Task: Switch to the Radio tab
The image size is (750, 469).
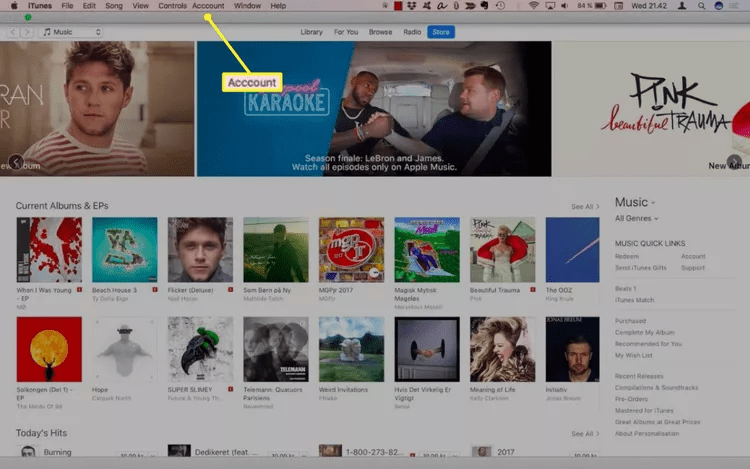Action: (x=412, y=32)
